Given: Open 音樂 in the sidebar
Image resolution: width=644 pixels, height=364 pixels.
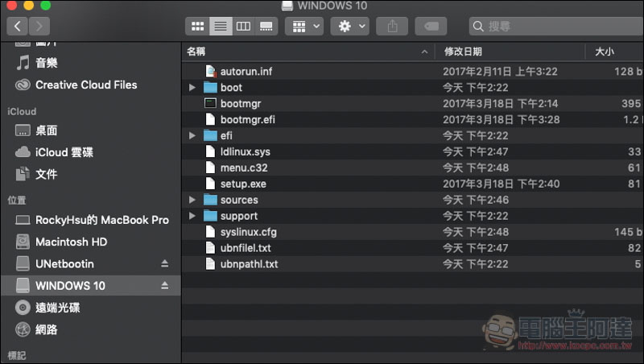Looking at the screenshot, I should pos(90,63).
